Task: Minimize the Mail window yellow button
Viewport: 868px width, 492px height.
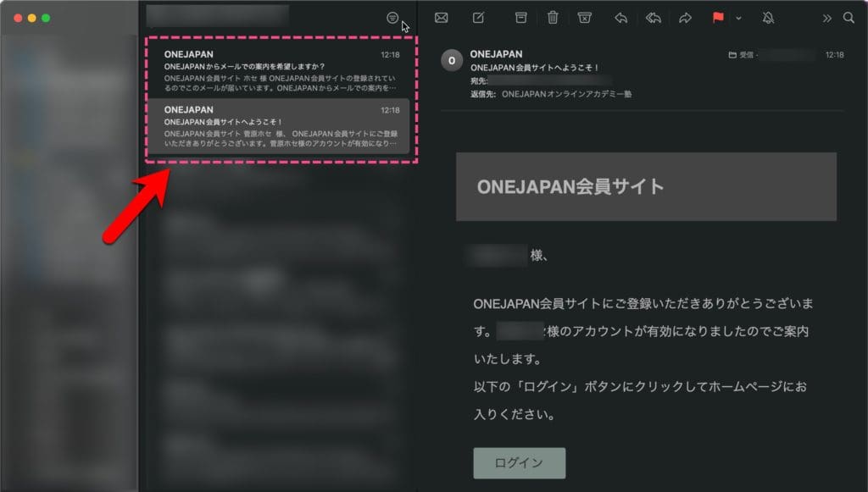Action: point(31,19)
